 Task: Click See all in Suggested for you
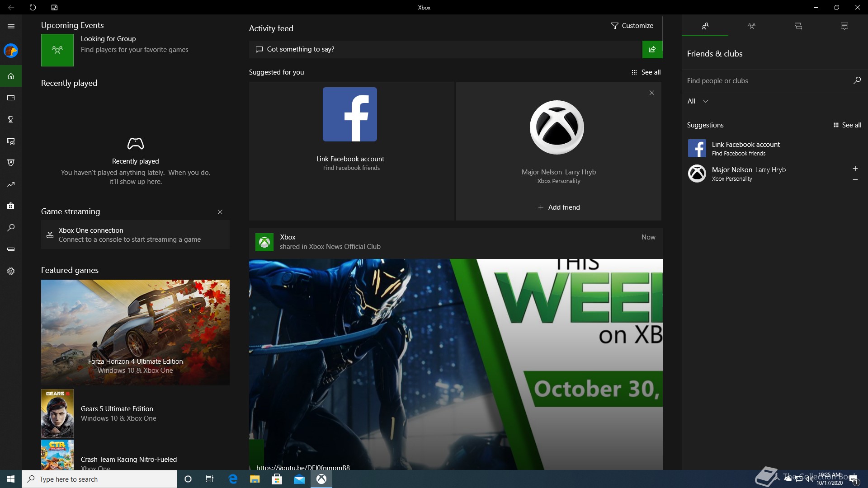(x=646, y=72)
